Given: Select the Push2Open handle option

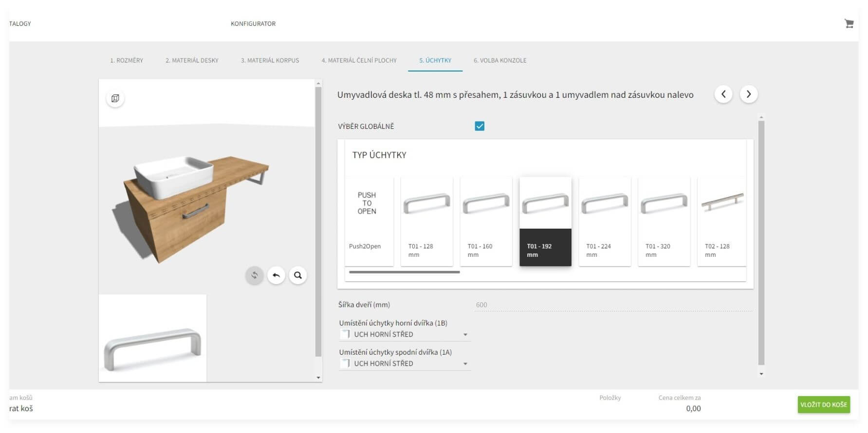Looking at the screenshot, I should pyautogui.click(x=369, y=221).
